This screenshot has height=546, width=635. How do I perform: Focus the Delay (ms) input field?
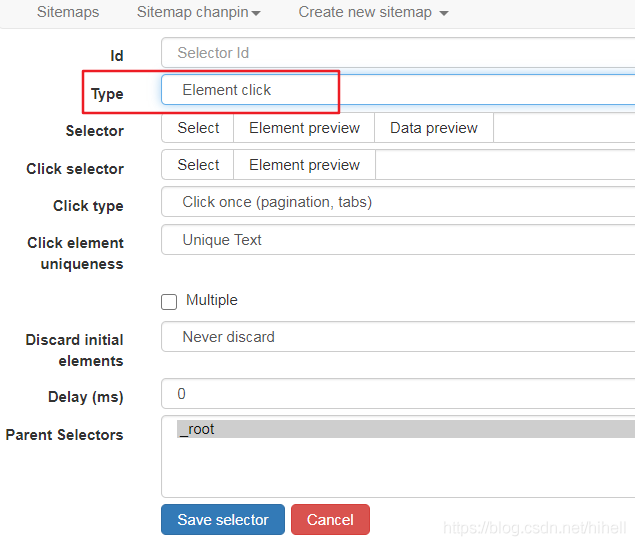click(x=398, y=394)
